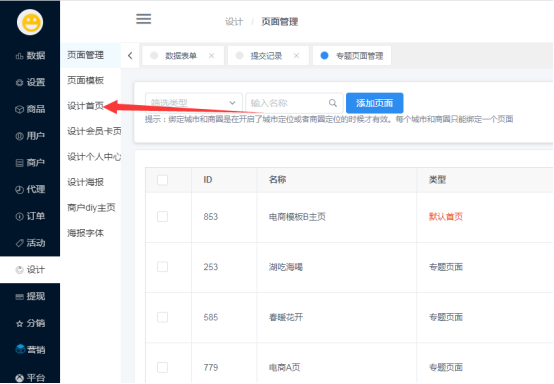Toggle the hamburger menu icon
The height and width of the screenshot is (384, 554).
pos(143,19)
